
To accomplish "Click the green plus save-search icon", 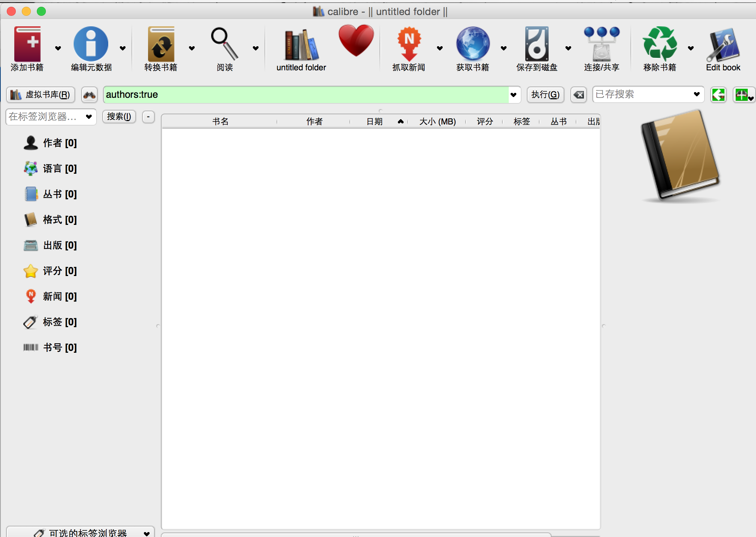I will [x=744, y=95].
